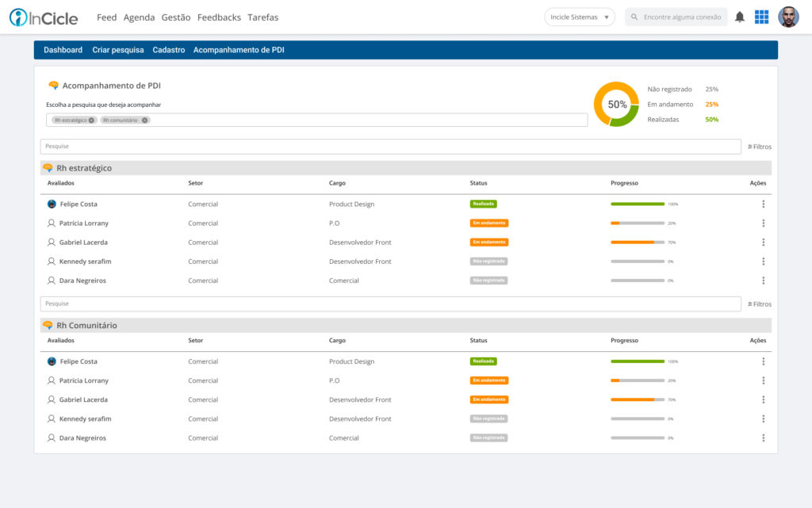Open Filtros above Rh estratégico table

760,147
